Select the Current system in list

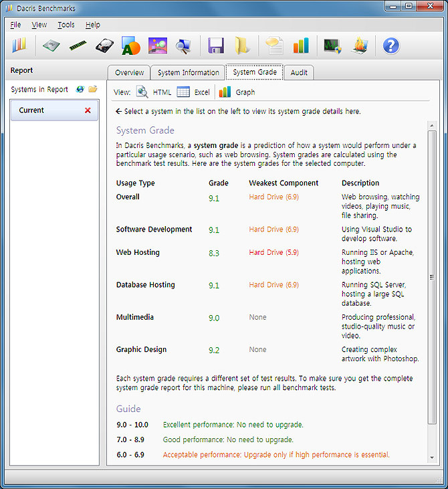coord(47,110)
